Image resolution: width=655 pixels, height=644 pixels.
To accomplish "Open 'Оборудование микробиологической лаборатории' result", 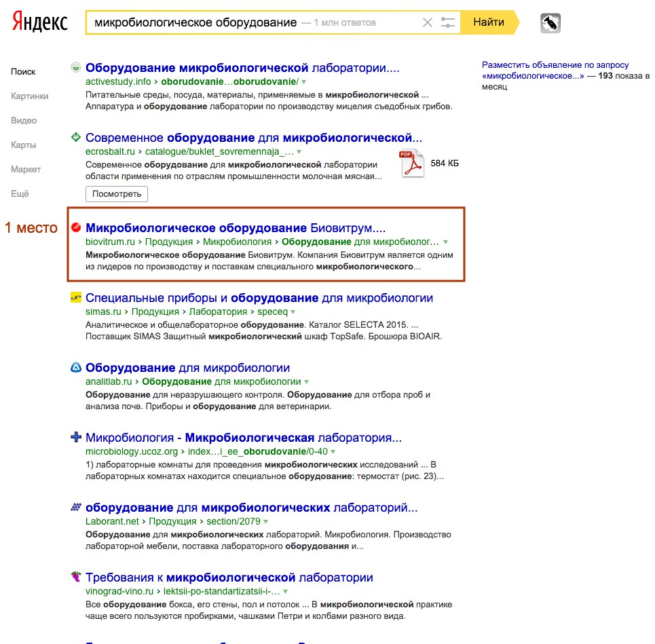I will [x=242, y=68].
